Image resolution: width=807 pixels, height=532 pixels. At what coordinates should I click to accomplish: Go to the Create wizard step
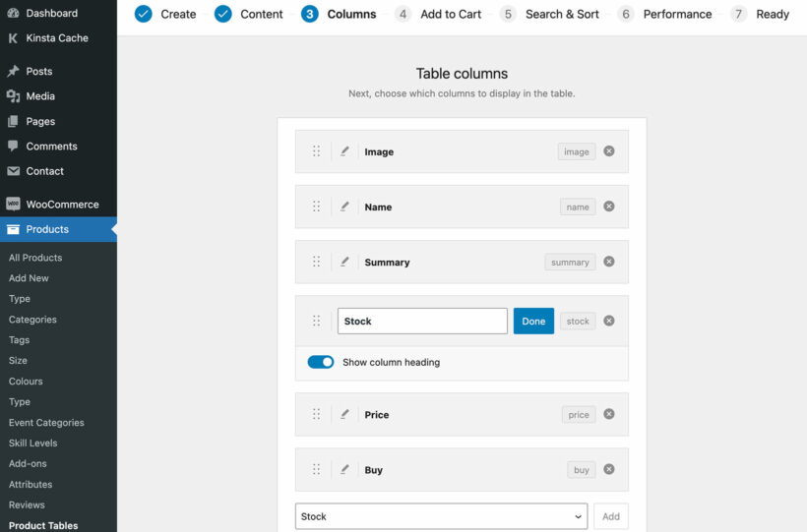[165, 14]
